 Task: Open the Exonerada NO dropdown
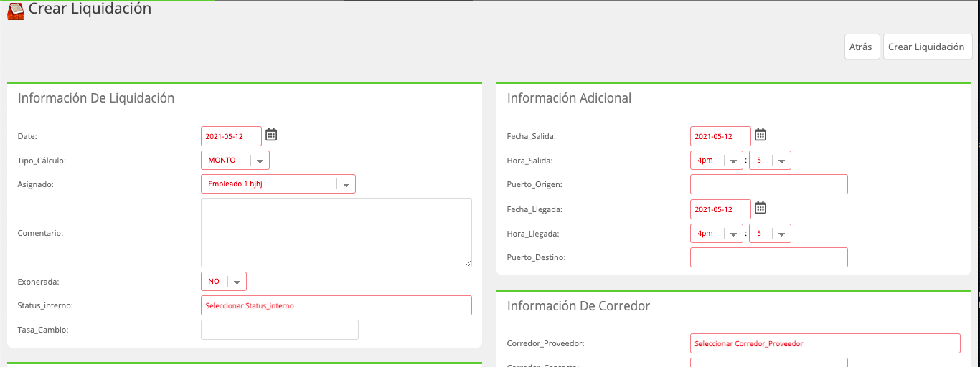(x=224, y=282)
